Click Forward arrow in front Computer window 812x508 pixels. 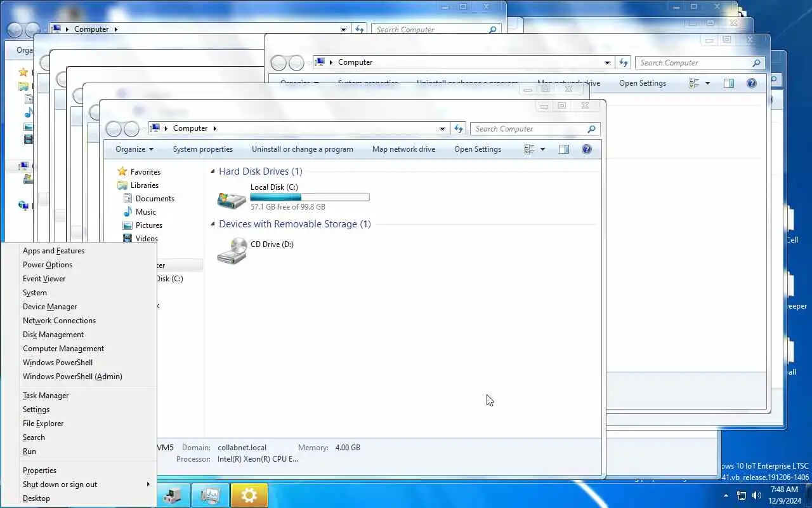[131, 129]
